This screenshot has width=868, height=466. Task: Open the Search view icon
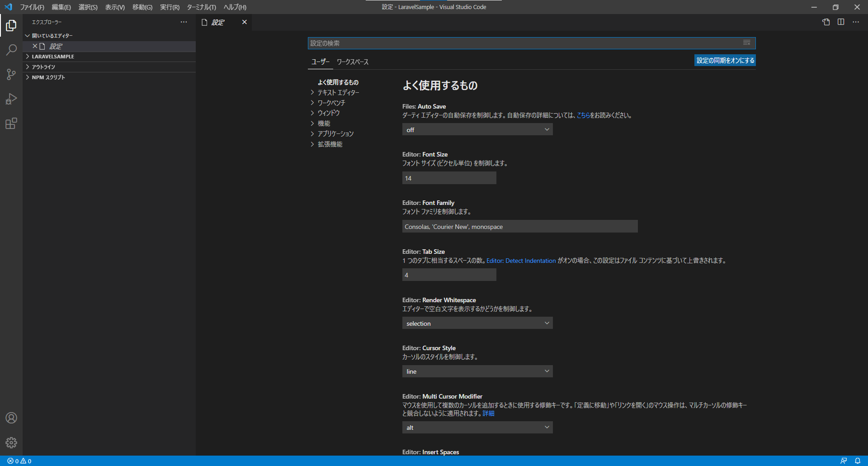pos(11,50)
